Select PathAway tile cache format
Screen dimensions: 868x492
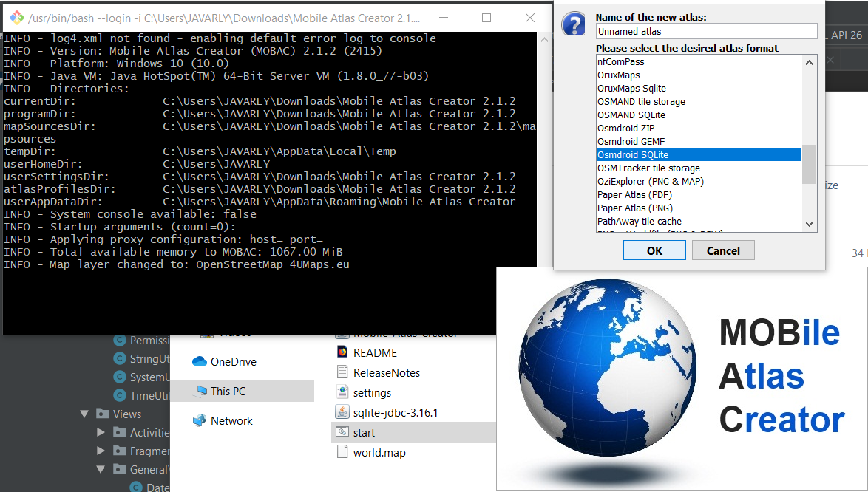click(699, 221)
